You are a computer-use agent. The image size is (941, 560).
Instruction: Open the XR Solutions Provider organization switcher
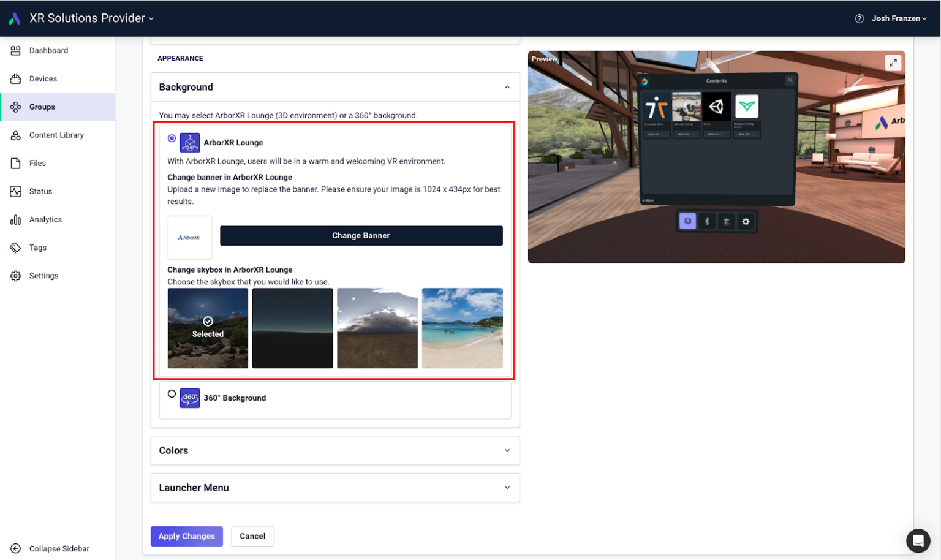click(x=92, y=18)
